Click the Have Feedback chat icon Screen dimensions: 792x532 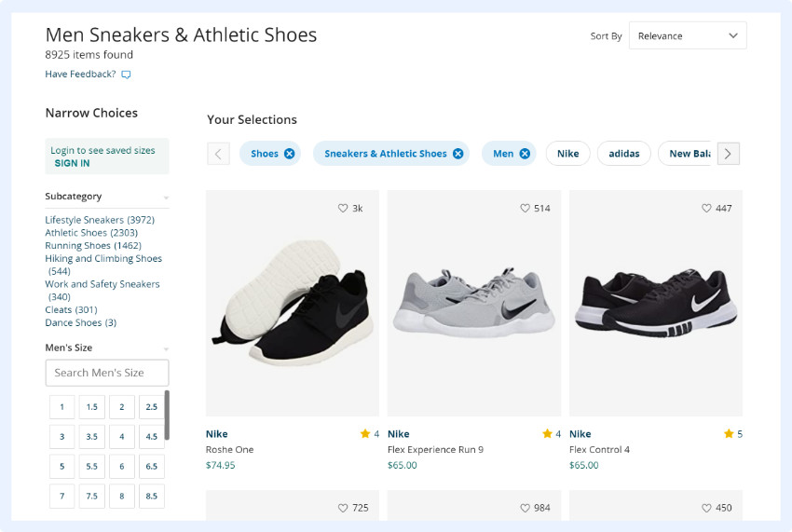coord(126,75)
